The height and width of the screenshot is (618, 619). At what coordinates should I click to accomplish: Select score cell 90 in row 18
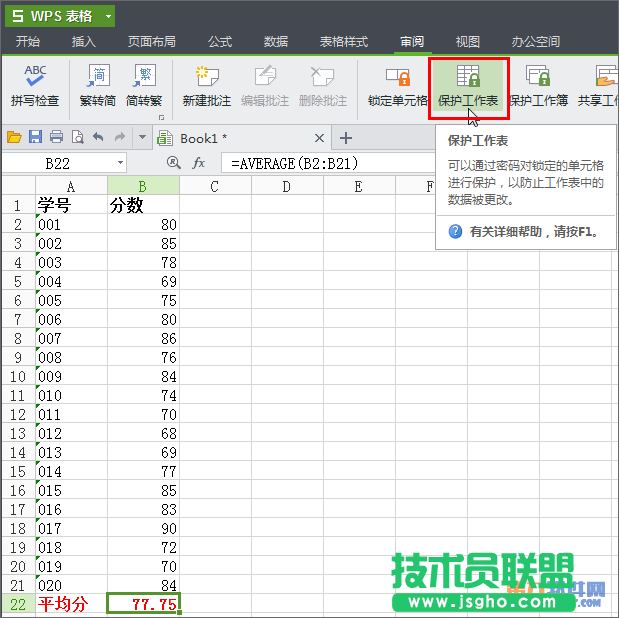point(143,528)
